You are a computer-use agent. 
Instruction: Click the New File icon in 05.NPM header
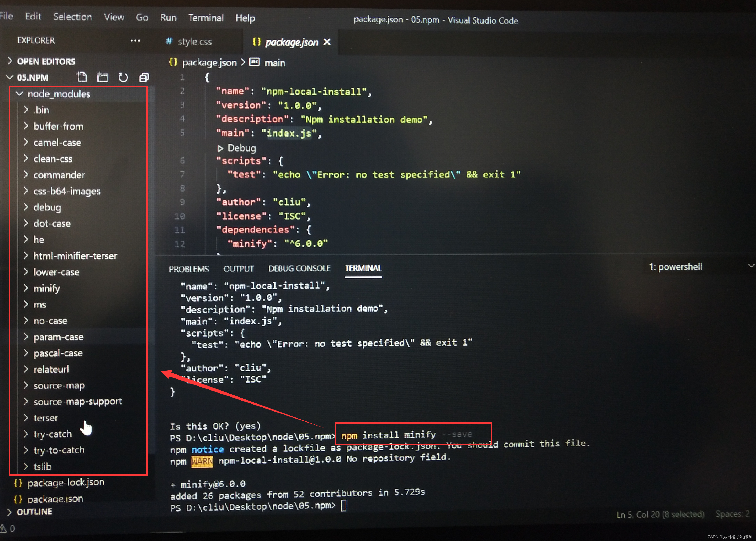pos(82,77)
